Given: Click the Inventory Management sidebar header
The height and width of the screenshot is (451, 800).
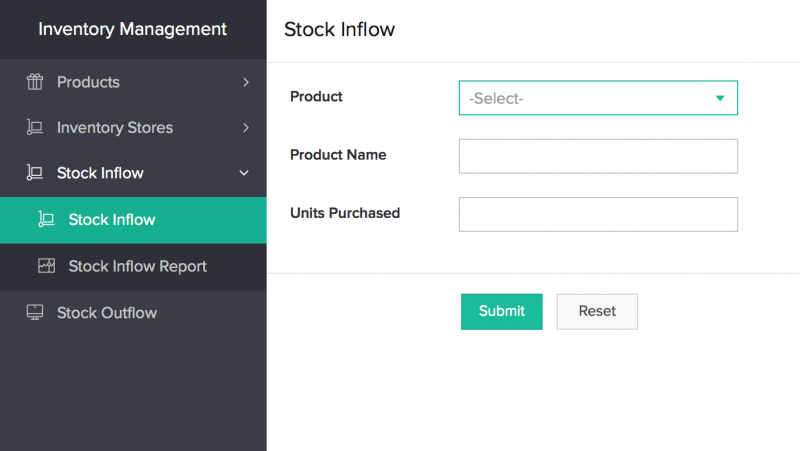Looking at the screenshot, I should point(133,29).
